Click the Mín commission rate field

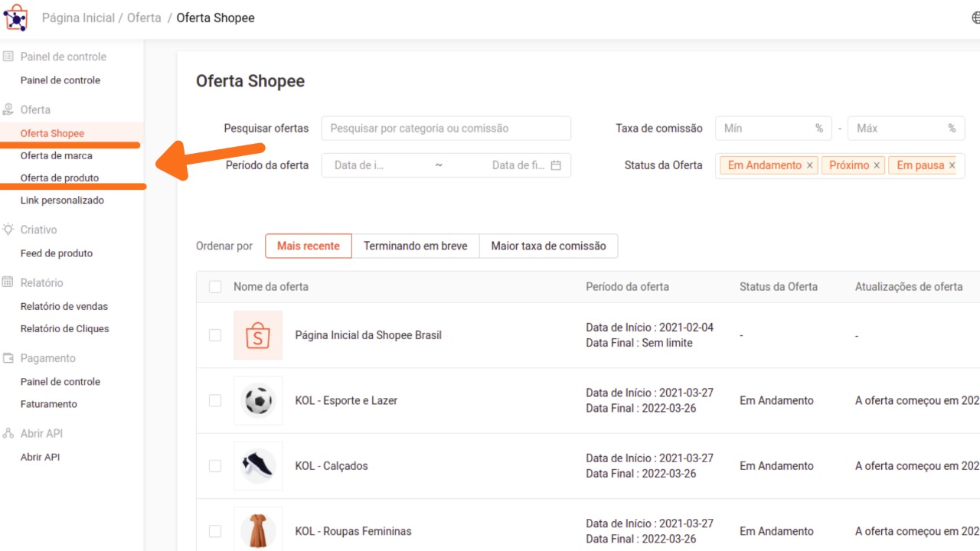coord(773,129)
